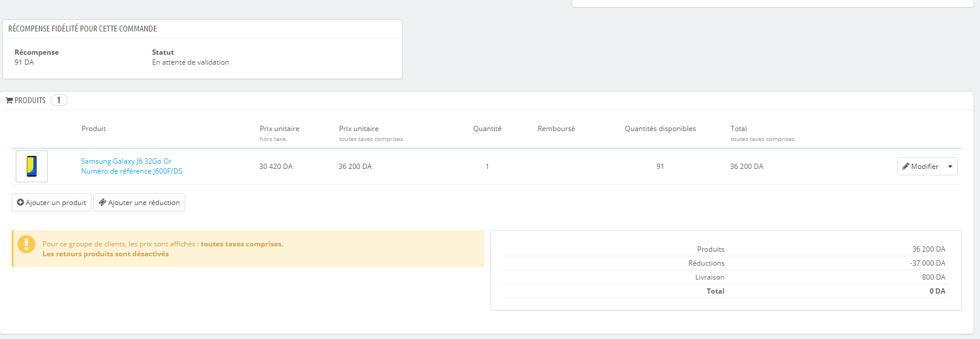Click the Remboursé column header
The image size is (980, 339).
556,129
